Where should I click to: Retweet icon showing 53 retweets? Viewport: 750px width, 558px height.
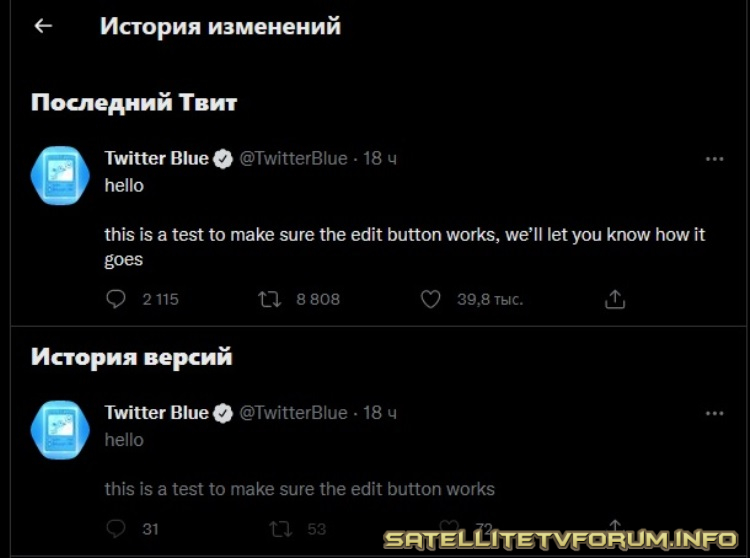click(281, 529)
